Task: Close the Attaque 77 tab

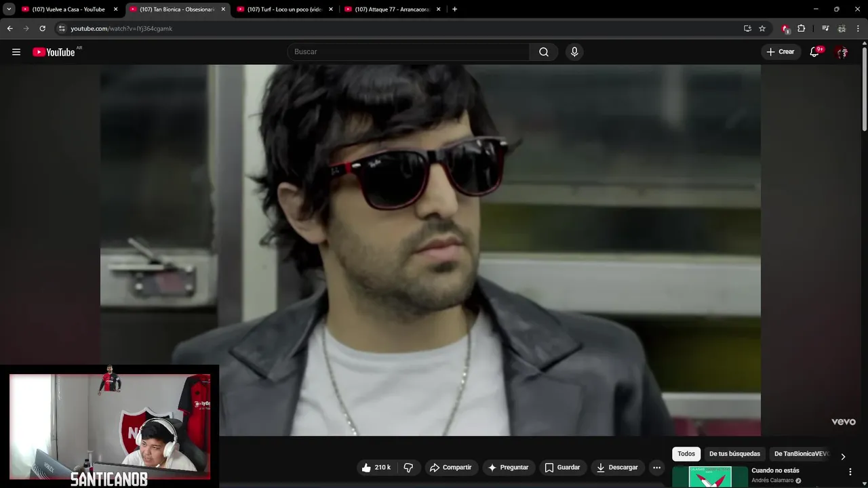Action: [x=438, y=9]
